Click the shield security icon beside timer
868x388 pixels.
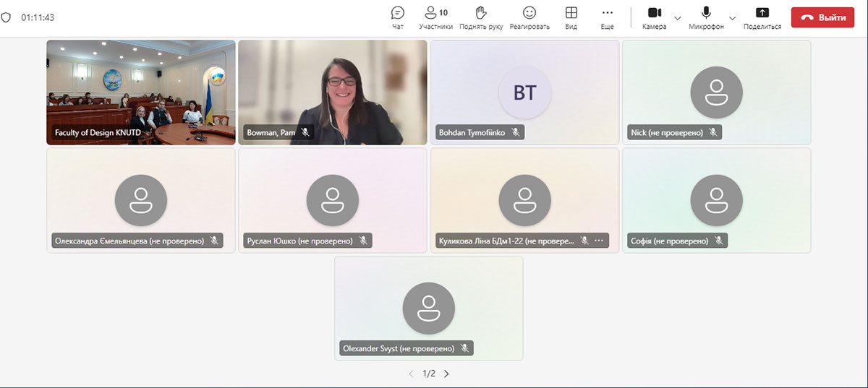(7, 17)
